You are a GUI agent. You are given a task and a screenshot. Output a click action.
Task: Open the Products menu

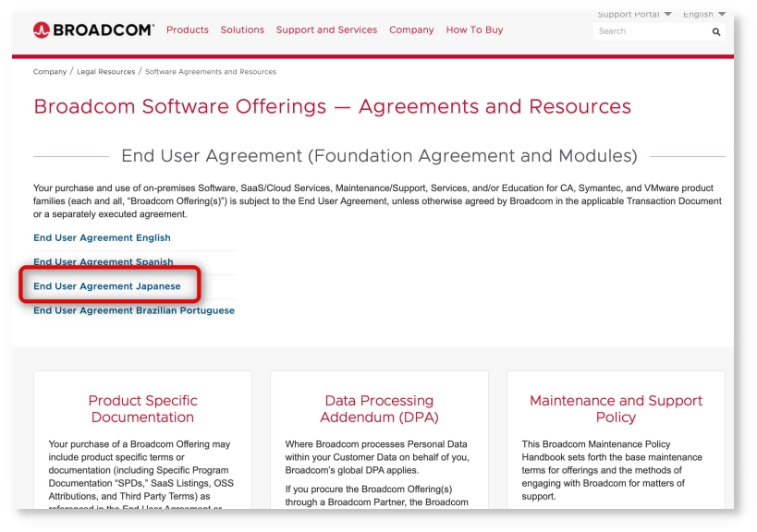click(x=188, y=30)
